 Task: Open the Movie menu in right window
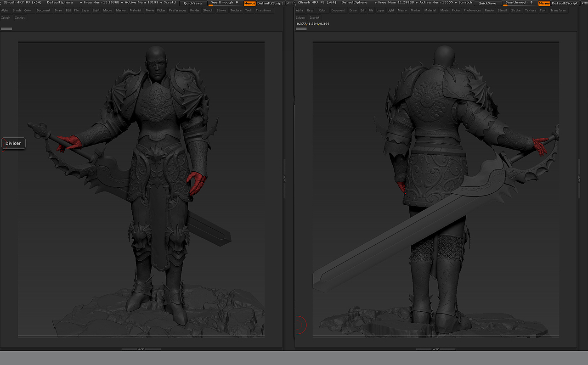pos(444,10)
